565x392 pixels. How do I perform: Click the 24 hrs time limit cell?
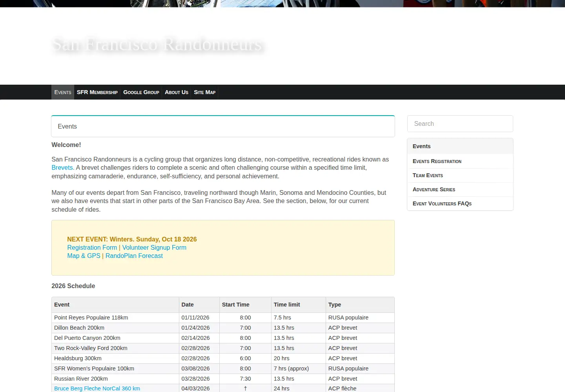coord(299,388)
